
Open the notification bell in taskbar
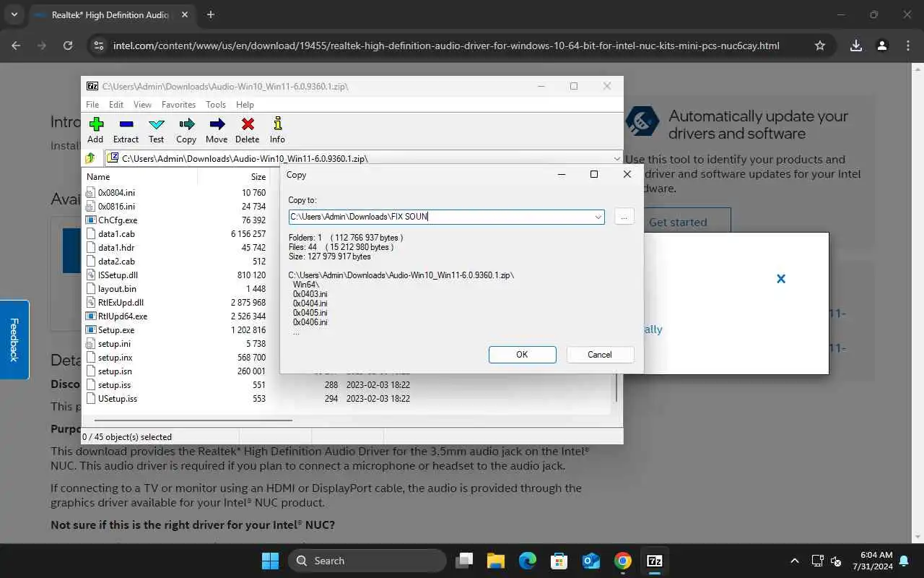(905, 561)
